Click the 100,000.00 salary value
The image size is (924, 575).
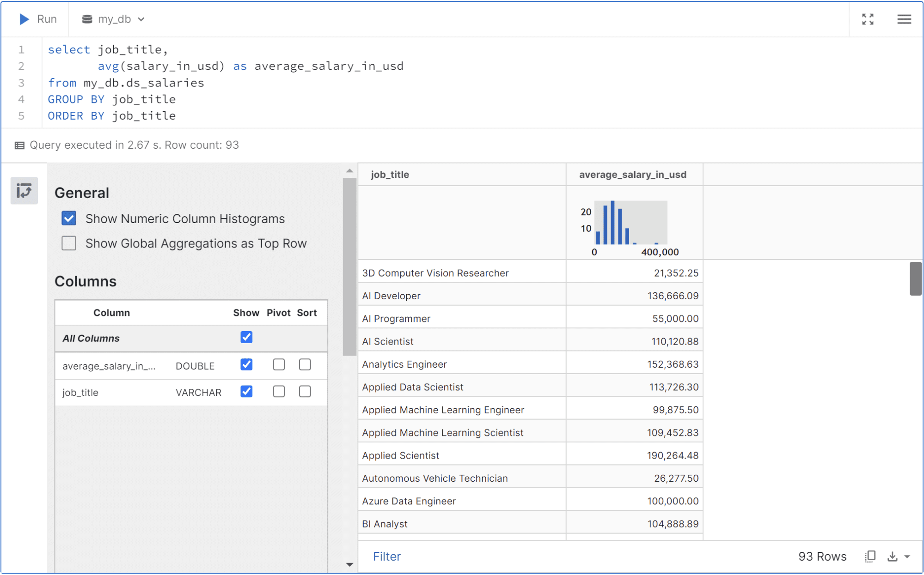[673, 501]
